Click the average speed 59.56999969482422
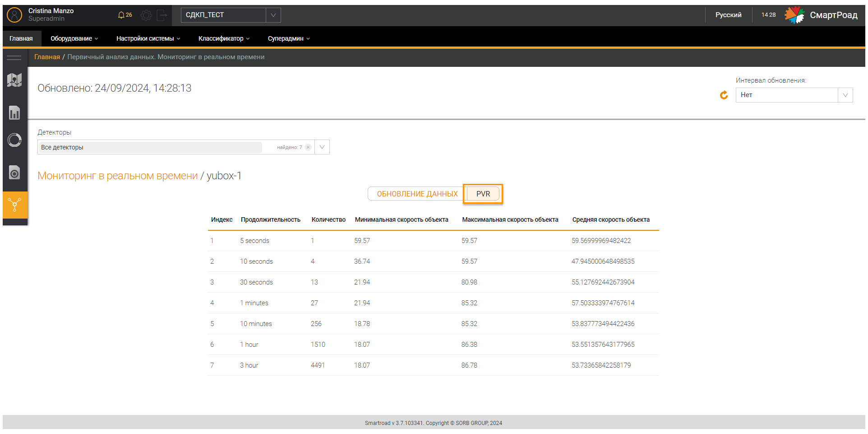The width and height of the screenshot is (868, 434). (601, 241)
